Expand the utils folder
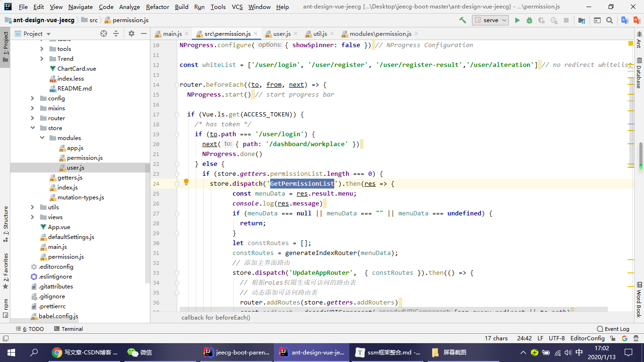644x362 pixels. click(32, 207)
